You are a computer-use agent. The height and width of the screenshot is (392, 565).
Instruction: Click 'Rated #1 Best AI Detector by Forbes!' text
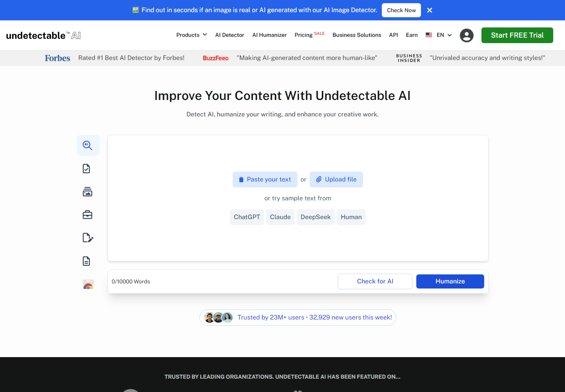tap(131, 58)
